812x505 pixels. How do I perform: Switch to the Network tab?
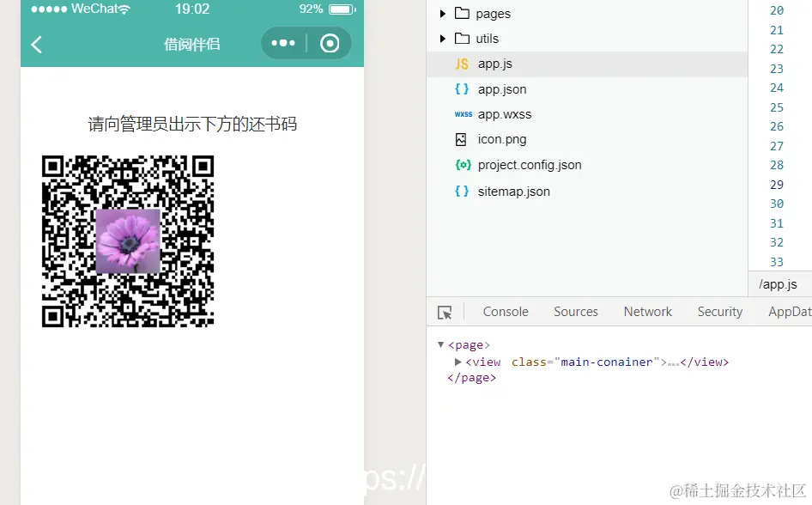click(647, 312)
